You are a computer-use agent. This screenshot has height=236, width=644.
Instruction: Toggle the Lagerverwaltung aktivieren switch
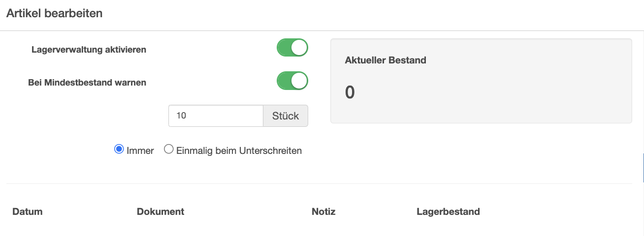(x=292, y=48)
